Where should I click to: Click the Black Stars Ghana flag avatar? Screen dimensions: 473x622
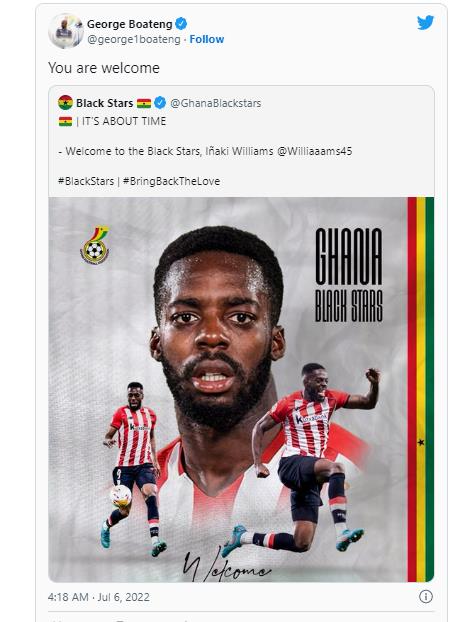(65, 103)
